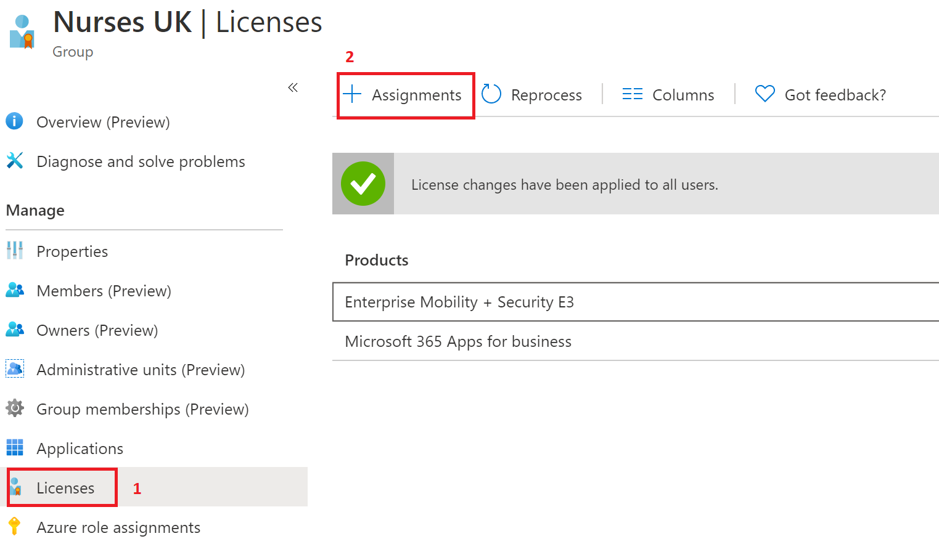939x560 pixels.
Task: Select the Overview (Preview) info icon
Action: (14, 121)
